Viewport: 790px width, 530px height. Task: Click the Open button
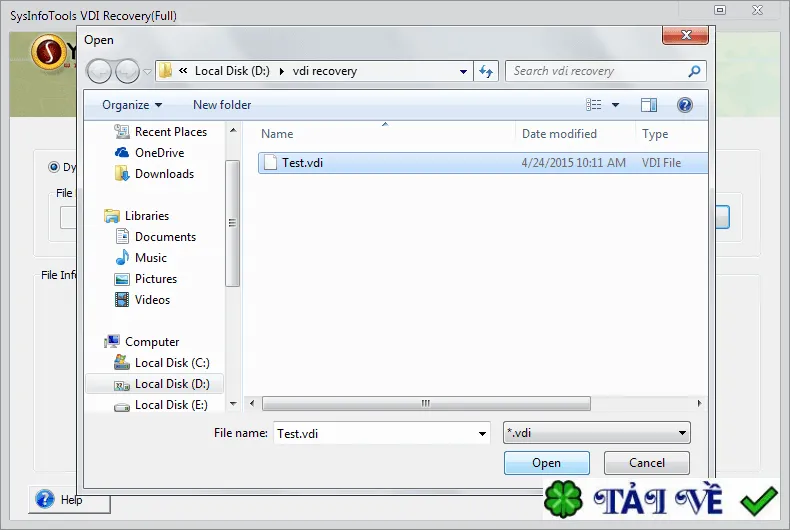pos(547,462)
